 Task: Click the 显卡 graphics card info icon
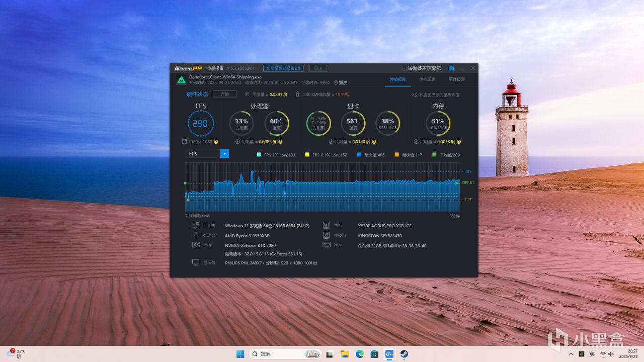196,245
